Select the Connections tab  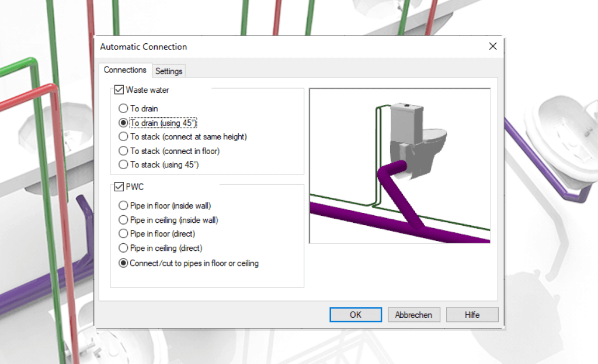(125, 70)
